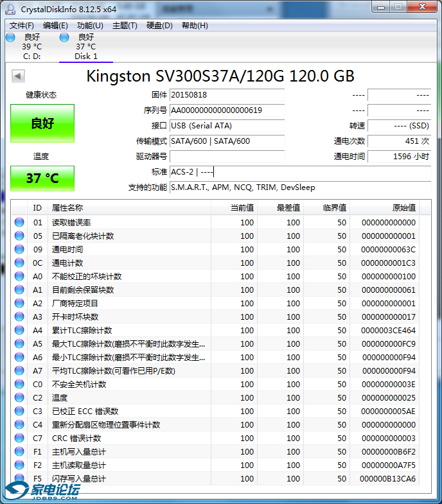This screenshot has height=504, width=442.
Task: Click the SATA/600 transfer mode field
Action: [227, 141]
